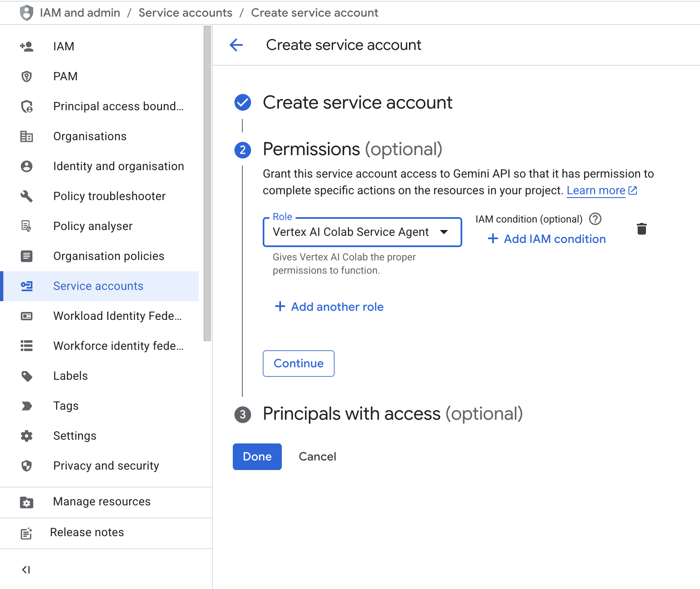This screenshot has height=589, width=700.
Task: Open Labels menu item
Action: coord(99,376)
